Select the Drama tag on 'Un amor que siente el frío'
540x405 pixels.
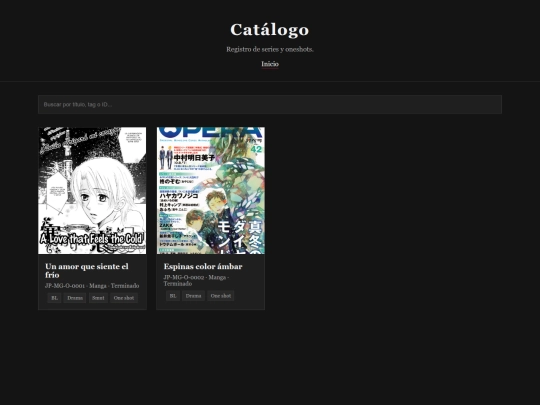pyautogui.click(x=75, y=298)
